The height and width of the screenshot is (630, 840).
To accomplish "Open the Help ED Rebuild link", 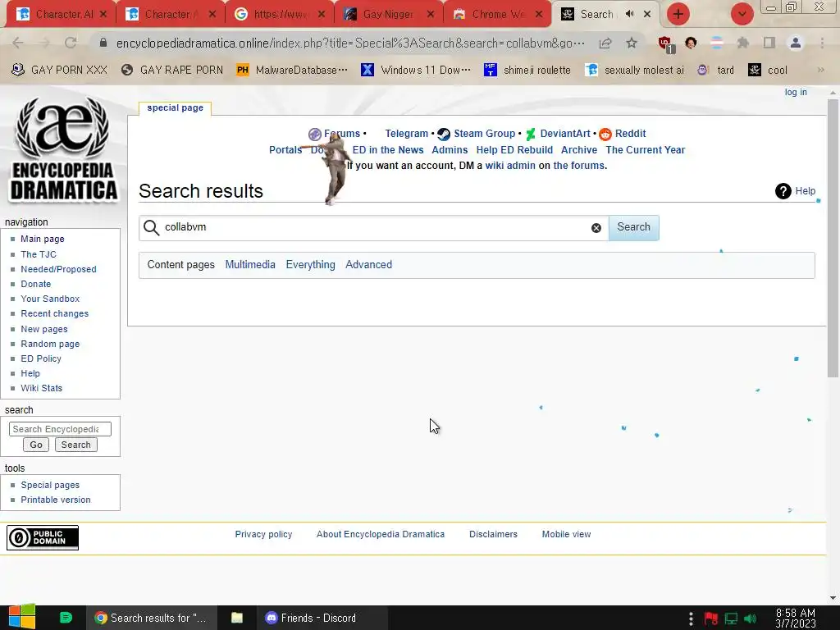I will tap(514, 150).
